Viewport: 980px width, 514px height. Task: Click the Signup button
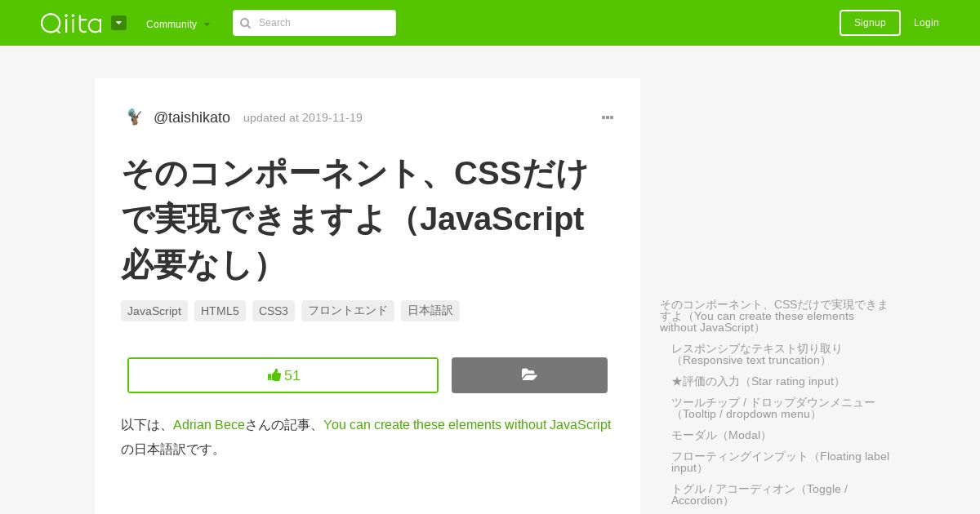click(870, 23)
